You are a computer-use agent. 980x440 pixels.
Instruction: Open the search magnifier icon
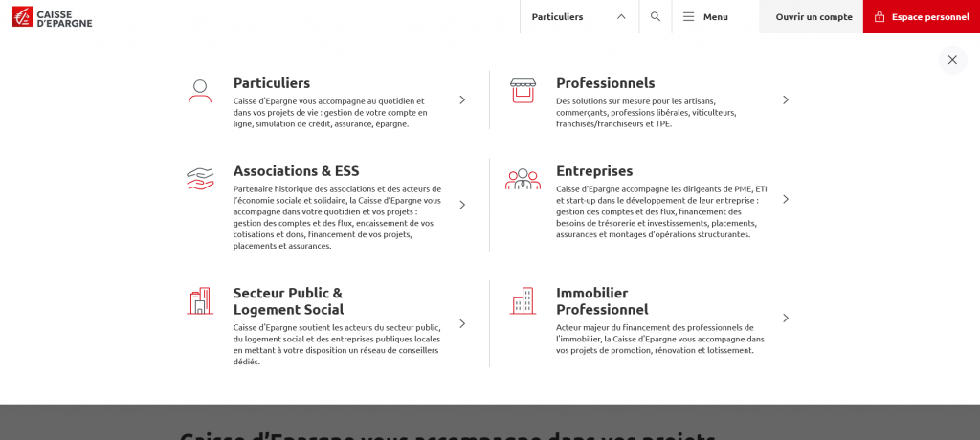656,16
